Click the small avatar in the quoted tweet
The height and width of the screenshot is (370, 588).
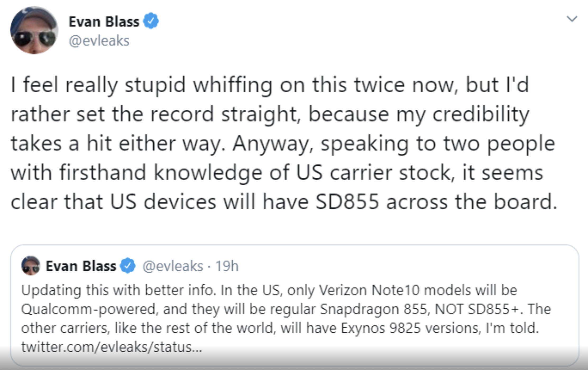[31, 266]
